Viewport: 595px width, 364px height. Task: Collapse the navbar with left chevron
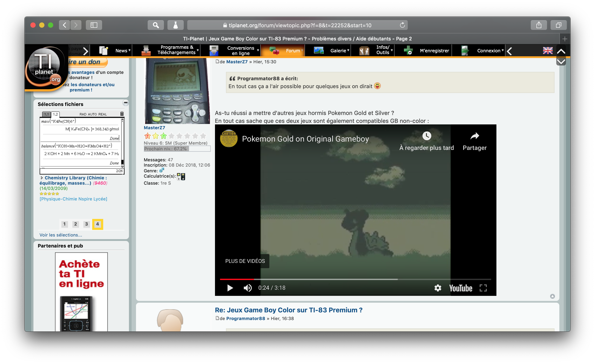[x=510, y=51]
